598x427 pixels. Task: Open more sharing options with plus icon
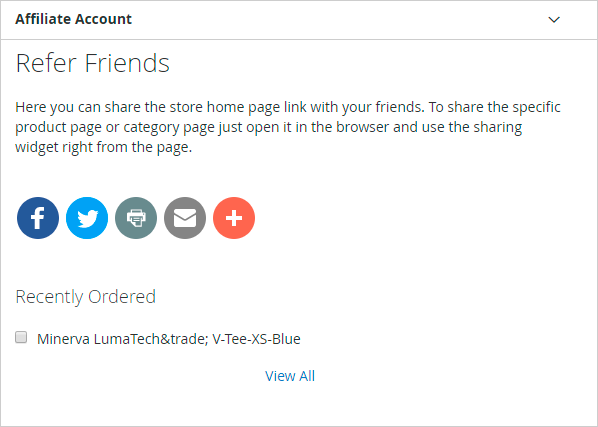pyautogui.click(x=234, y=218)
